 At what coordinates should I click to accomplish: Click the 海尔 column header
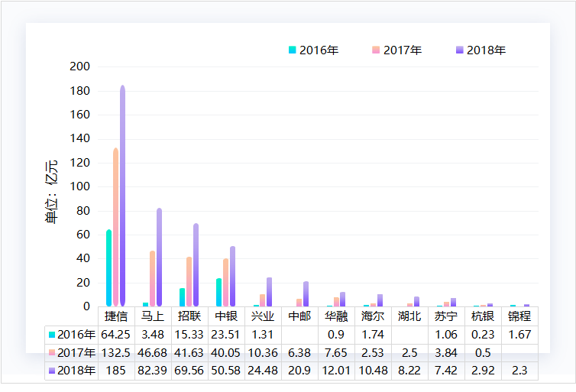pos(374,316)
